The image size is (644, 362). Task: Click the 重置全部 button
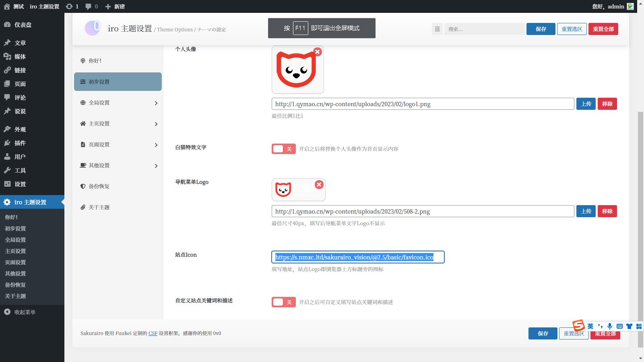click(603, 29)
